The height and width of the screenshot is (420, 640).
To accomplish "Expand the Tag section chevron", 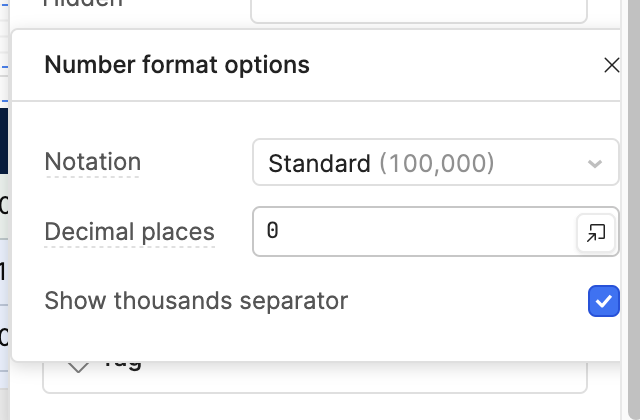I will tap(79, 366).
